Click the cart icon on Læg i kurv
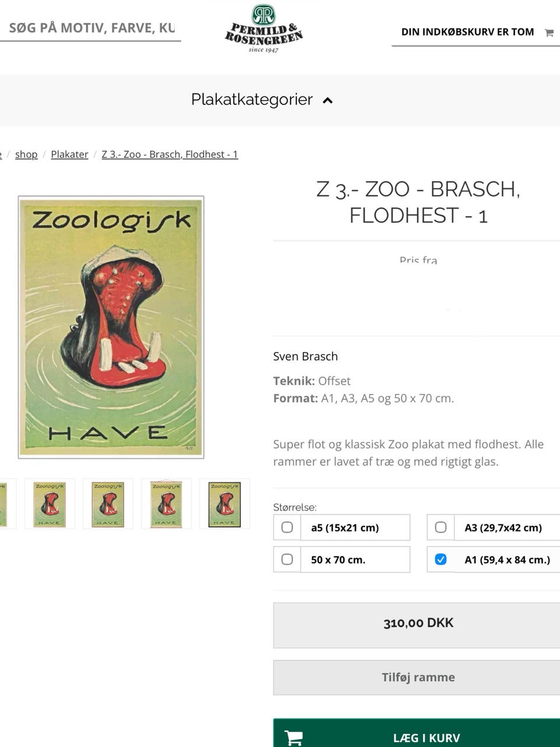 click(x=294, y=738)
